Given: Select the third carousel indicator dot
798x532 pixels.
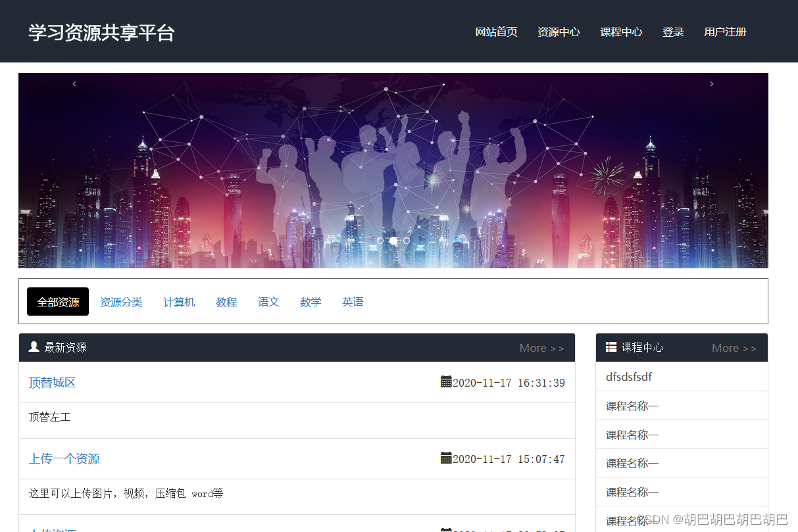Looking at the screenshot, I should [407, 241].
